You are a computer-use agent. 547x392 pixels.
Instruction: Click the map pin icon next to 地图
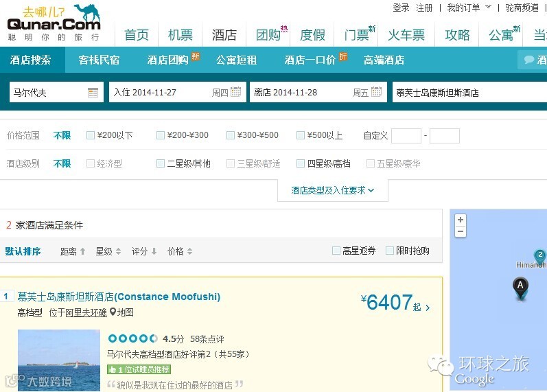click(x=113, y=312)
